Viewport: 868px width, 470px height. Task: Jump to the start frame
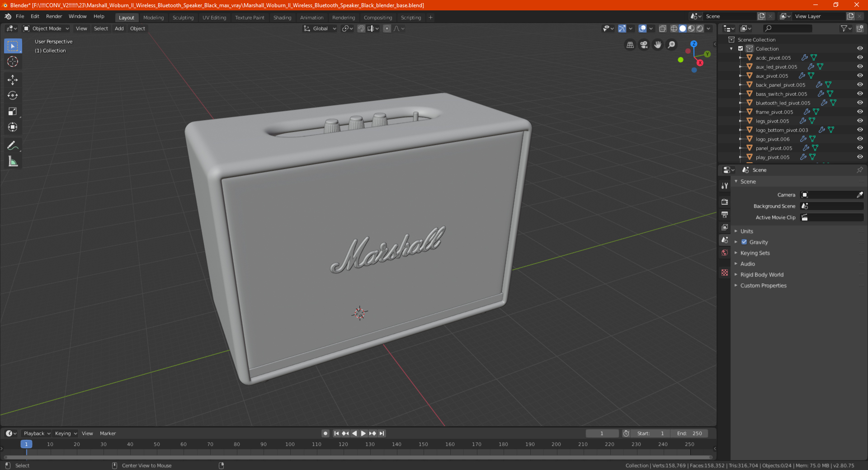click(336, 433)
